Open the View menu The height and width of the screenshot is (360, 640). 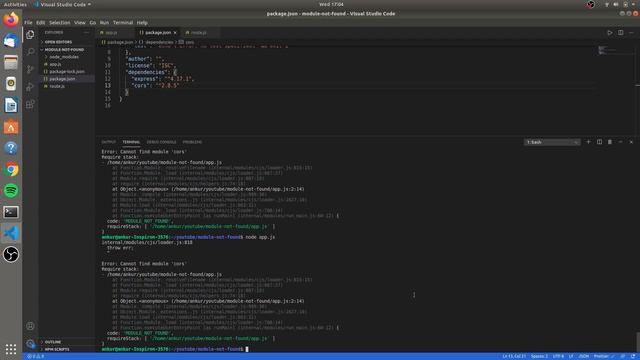[80, 22]
